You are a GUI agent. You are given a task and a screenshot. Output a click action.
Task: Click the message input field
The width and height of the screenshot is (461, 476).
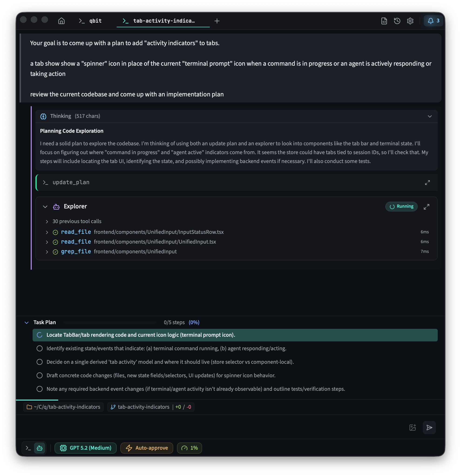(x=211, y=428)
